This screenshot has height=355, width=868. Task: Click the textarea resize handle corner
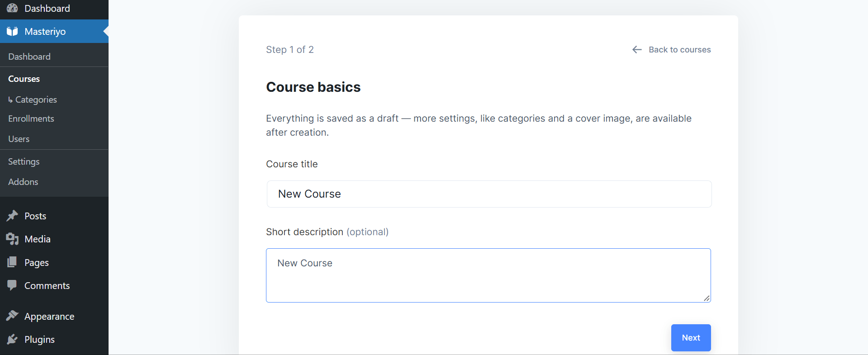click(x=707, y=298)
